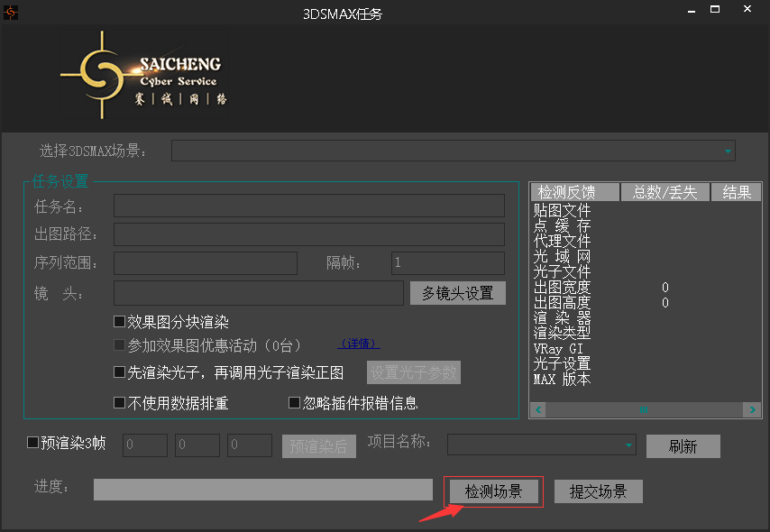This screenshot has width=770, height=532.
Task: Select the 光子文件 row
Action: (x=646, y=271)
